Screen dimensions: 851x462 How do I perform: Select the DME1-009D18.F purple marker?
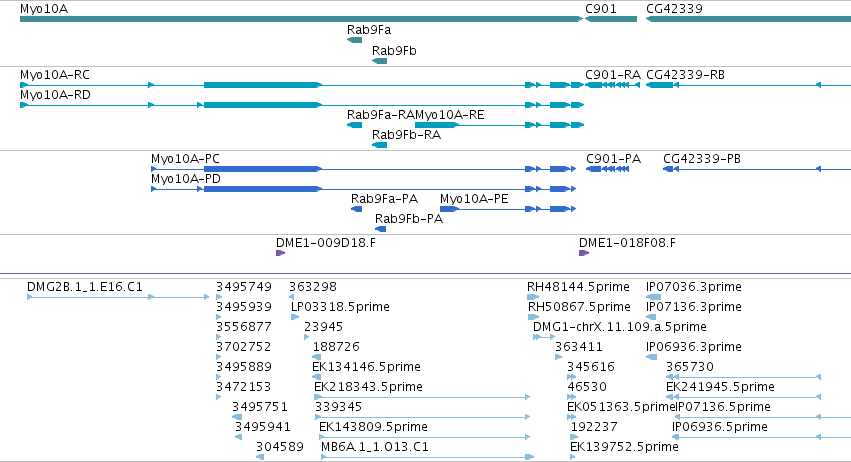[281, 253]
